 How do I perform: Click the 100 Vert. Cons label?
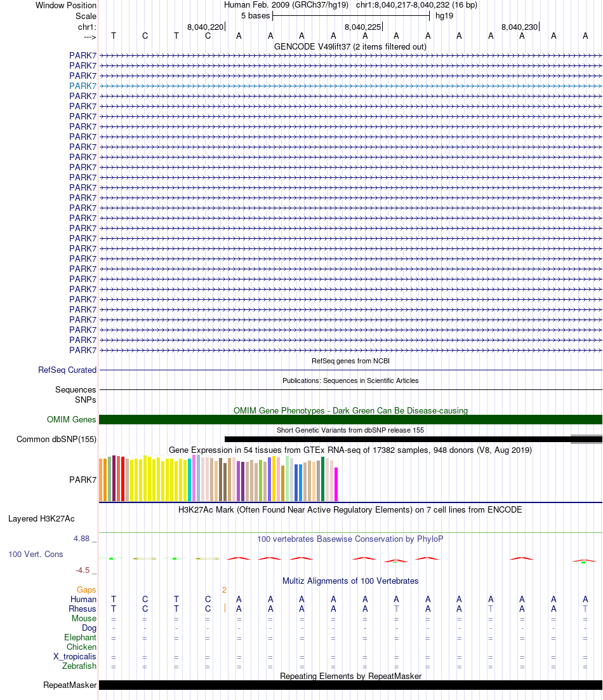tap(36, 554)
